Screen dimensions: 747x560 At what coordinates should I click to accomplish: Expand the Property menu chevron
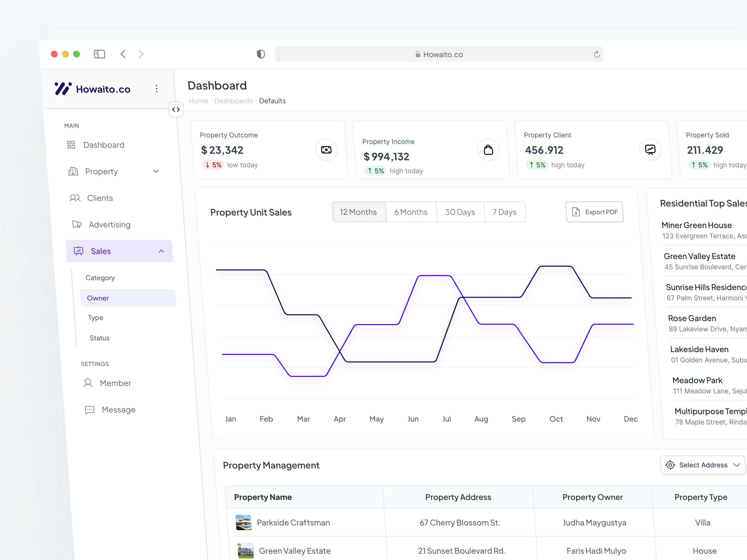coord(156,171)
